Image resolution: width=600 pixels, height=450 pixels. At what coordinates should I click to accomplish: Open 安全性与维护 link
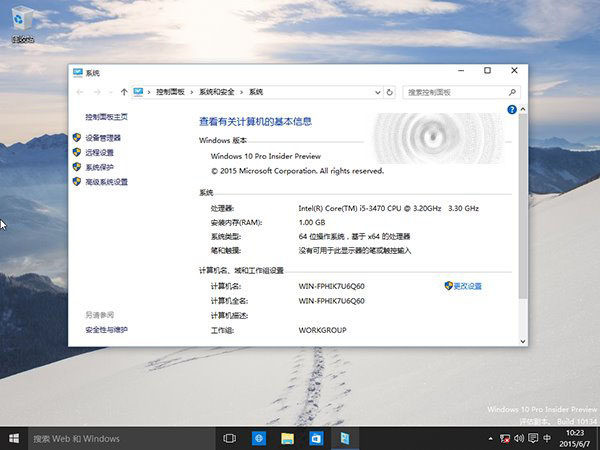click(x=106, y=329)
